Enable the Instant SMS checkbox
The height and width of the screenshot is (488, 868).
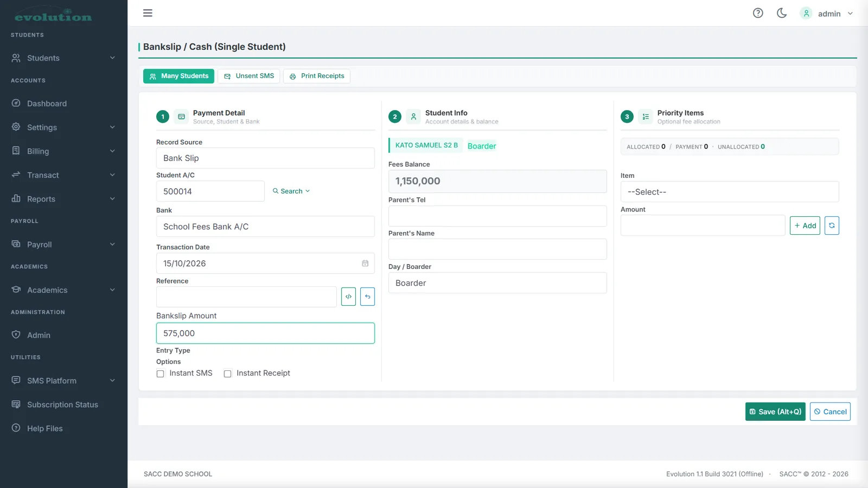tap(160, 374)
